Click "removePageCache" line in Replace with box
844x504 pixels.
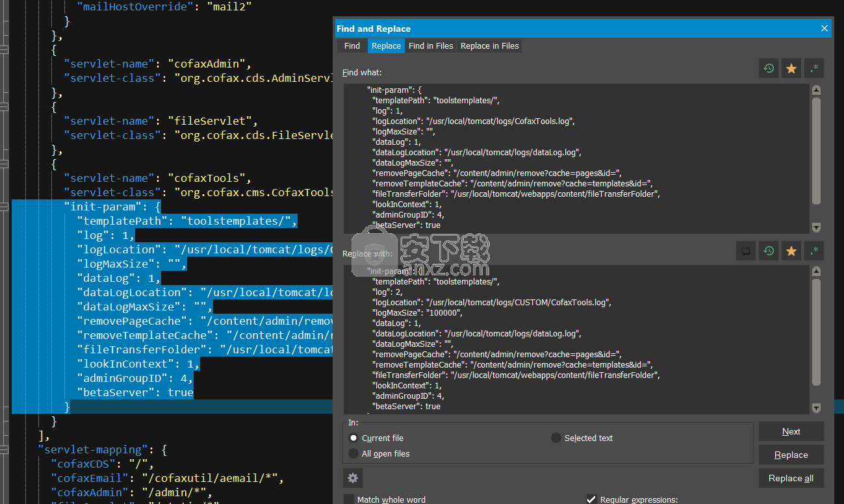click(496, 355)
